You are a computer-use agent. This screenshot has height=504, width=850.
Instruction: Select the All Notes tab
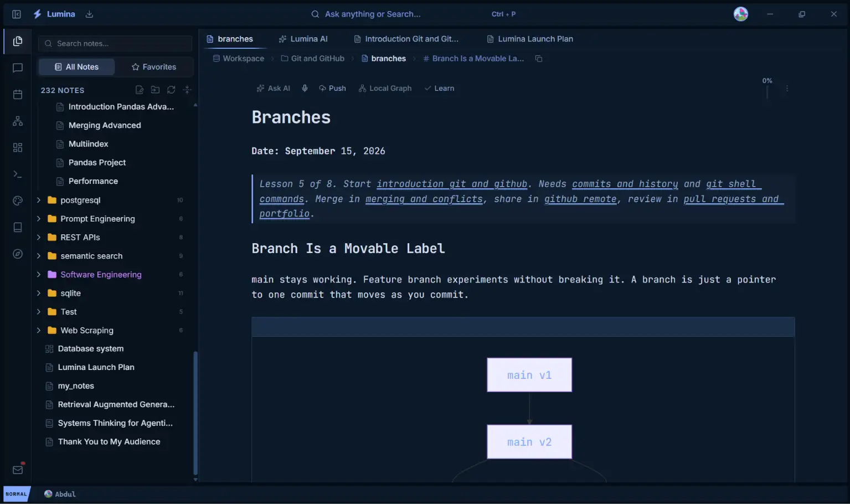click(76, 67)
